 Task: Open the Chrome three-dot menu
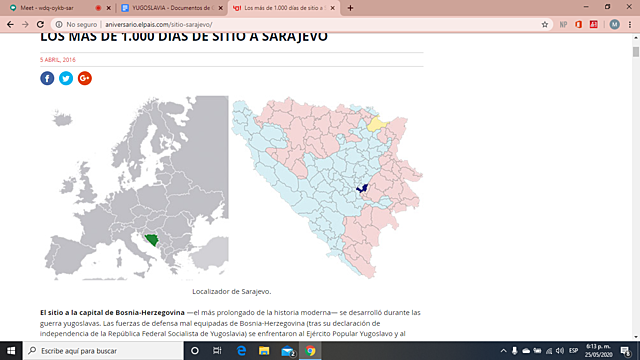coord(630,24)
